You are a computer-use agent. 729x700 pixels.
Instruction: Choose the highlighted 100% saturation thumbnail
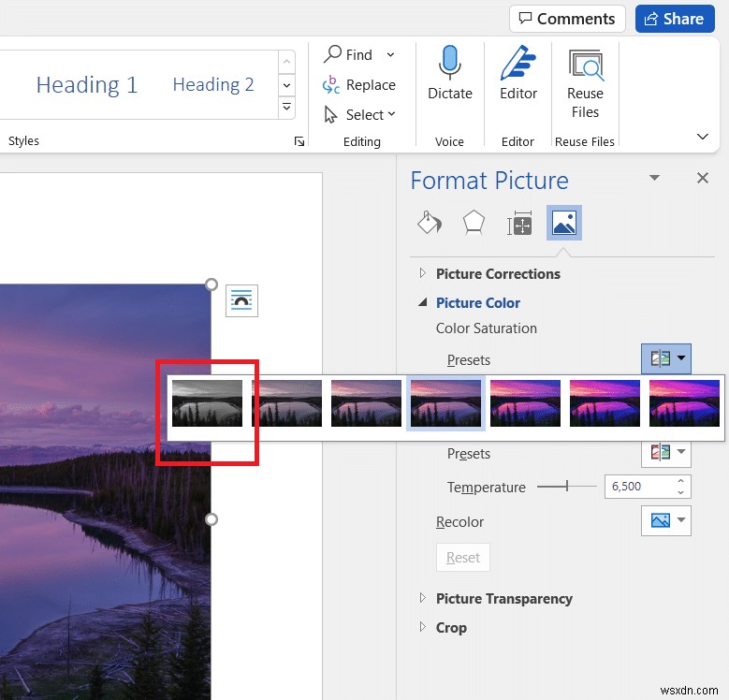[x=445, y=403]
